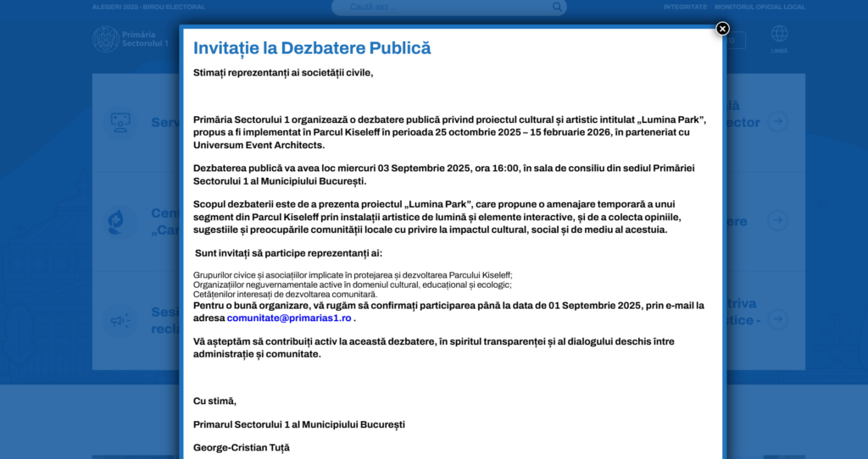Focus the 'Caută aici' search field
The height and width of the screenshot is (459, 868).
(x=449, y=7)
